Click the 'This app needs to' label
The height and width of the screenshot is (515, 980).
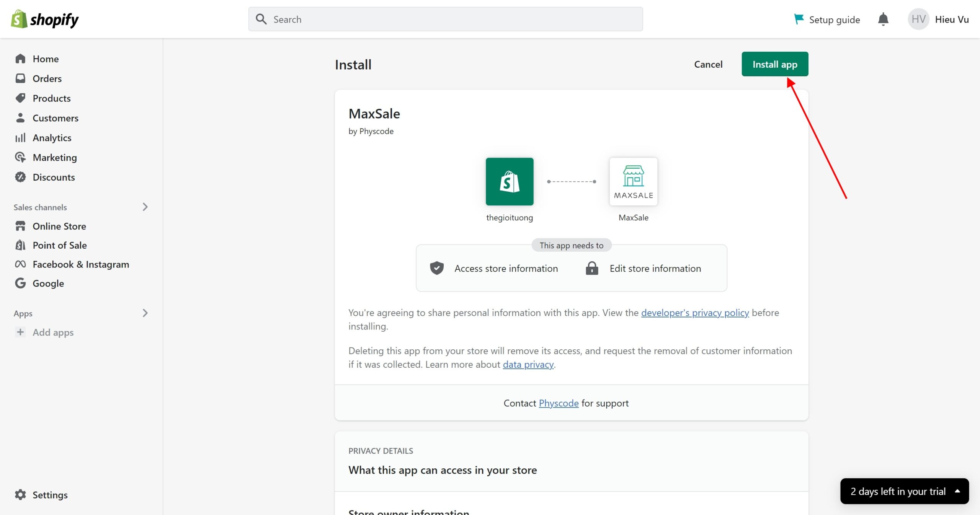(571, 245)
